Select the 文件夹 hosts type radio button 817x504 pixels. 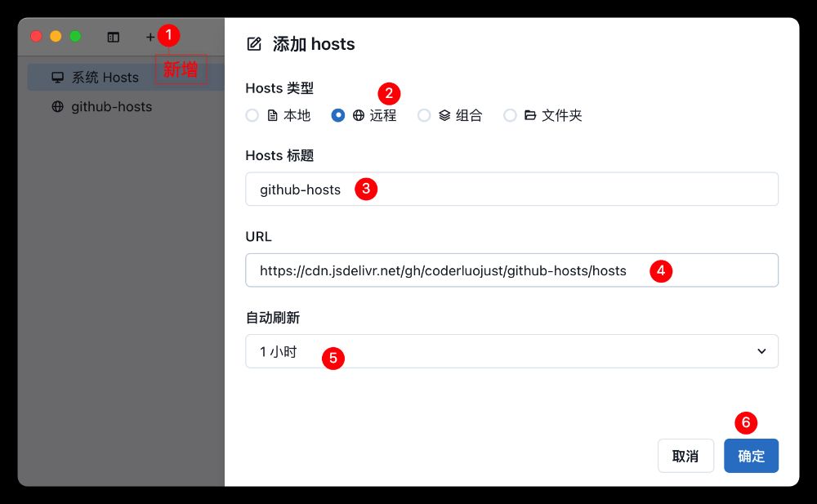click(x=510, y=115)
